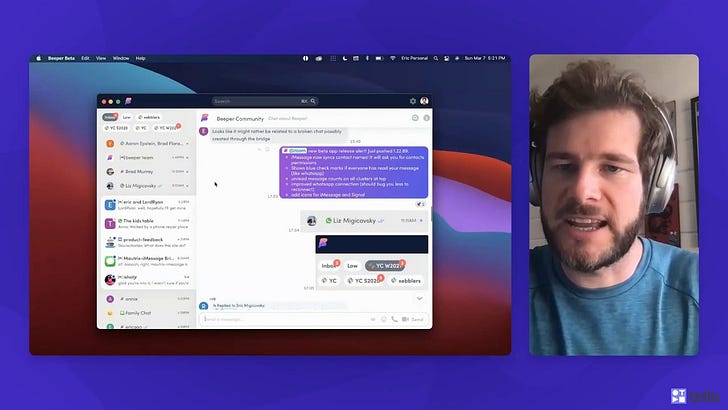The height and width of the screenshot is (410, 728).
Task: Click the Liz Migicovsky avatar in the shared screenshot
Action: (x=312, y=221)
